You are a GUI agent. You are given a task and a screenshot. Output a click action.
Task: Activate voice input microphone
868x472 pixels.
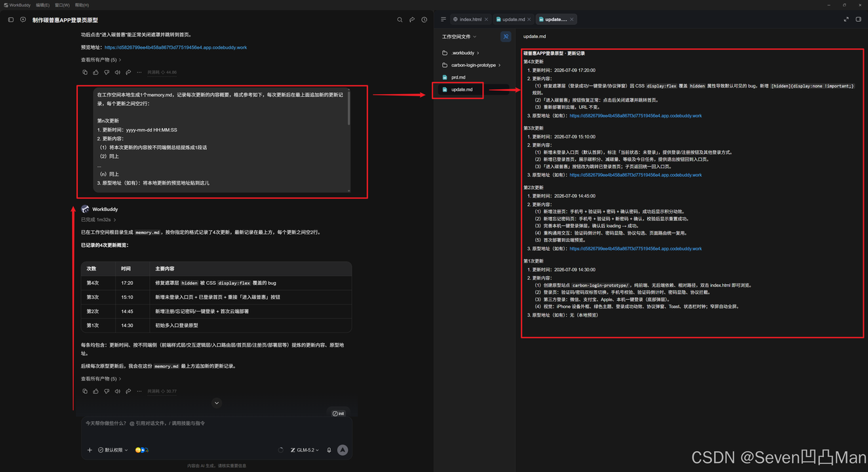[330, 450]
